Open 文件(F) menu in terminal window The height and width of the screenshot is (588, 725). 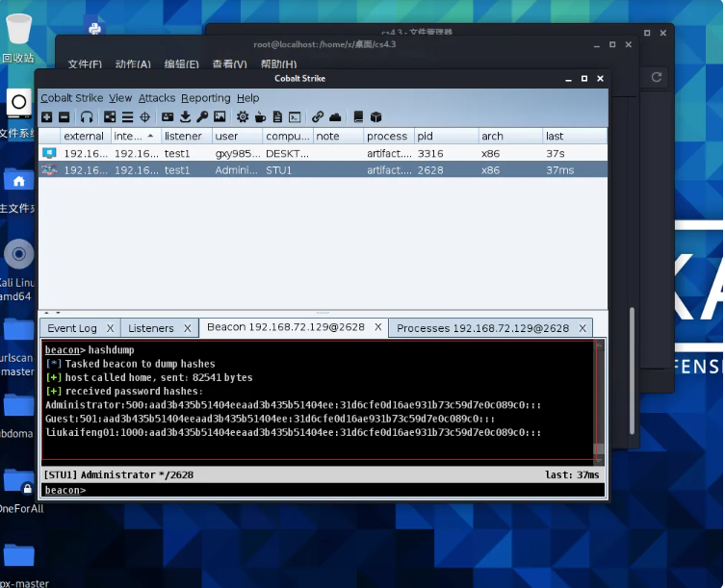(85, 64)
